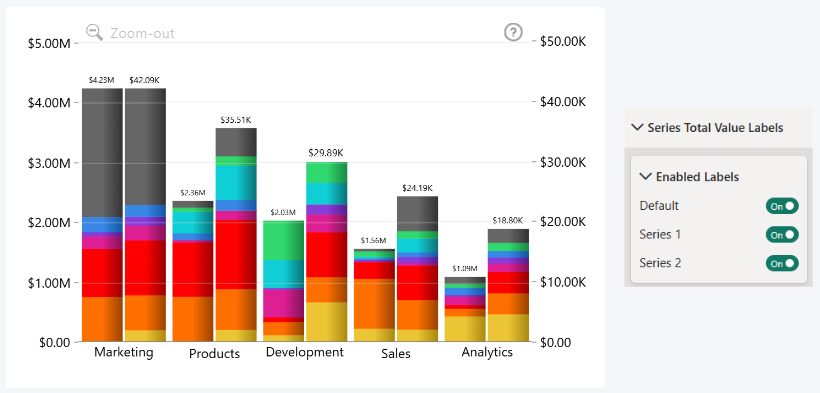Select the yellow segment of Development's $29.89K bar
Viewport: 820px width, 393px height.
327,322
